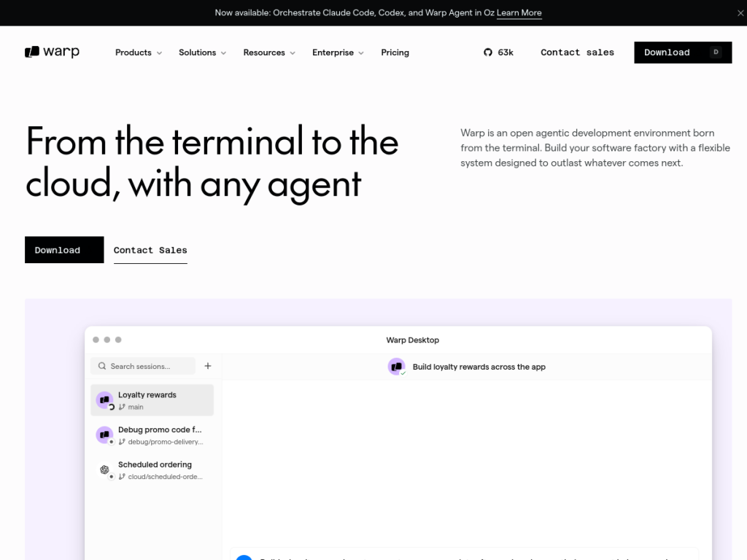Click the plus icon to add a new session
Screen dimensions: 747x560
click(208, 366)
